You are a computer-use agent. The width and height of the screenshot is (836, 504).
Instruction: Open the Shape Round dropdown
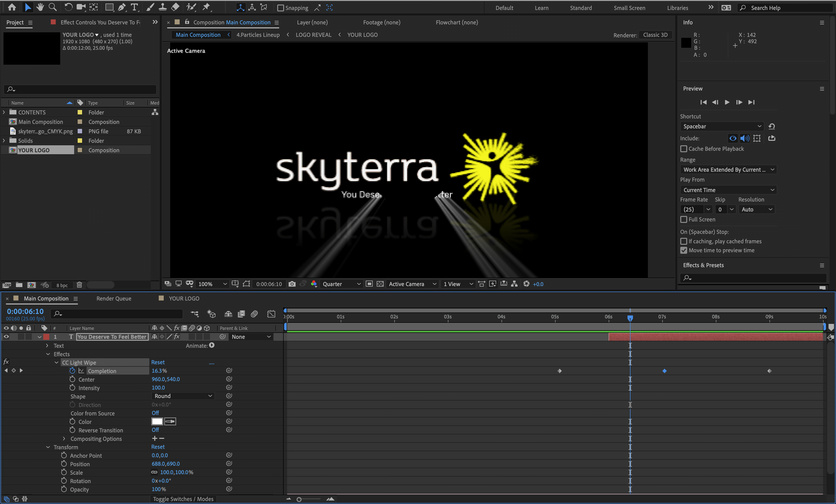coord(183,396)
